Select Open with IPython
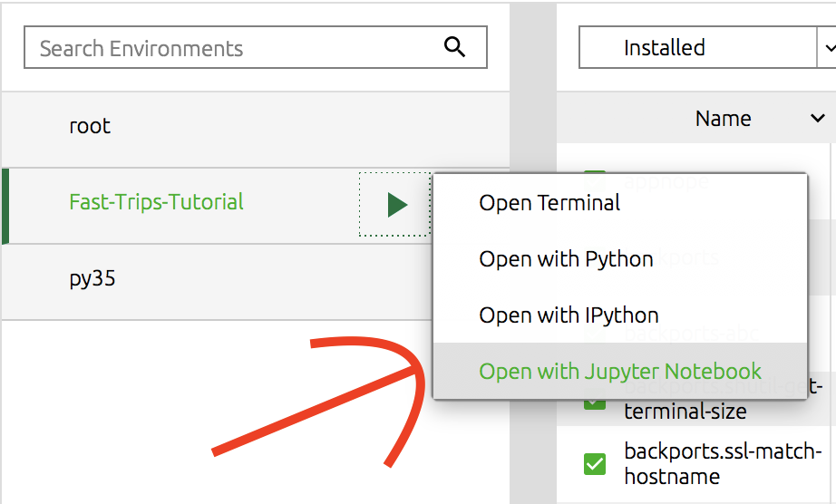The image size is (836, 504). (569, 315)
